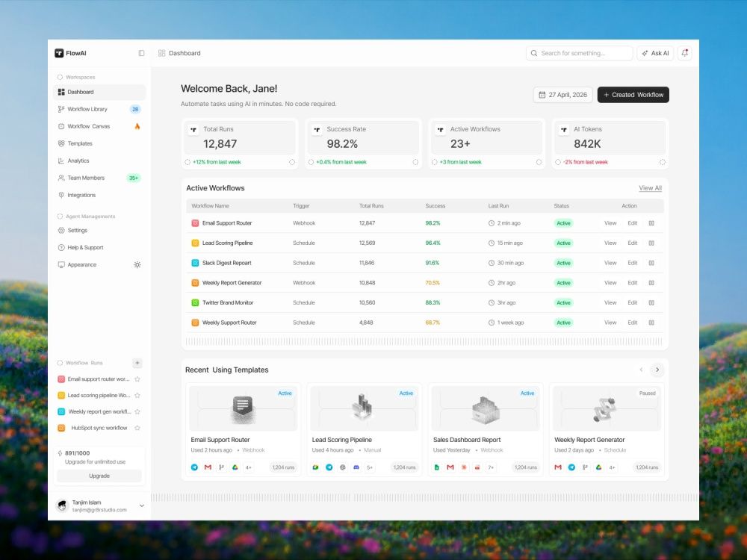Pause the Weekly Report Generator workflow row
The image size is (747, 560).
click(x=651, y=283)
